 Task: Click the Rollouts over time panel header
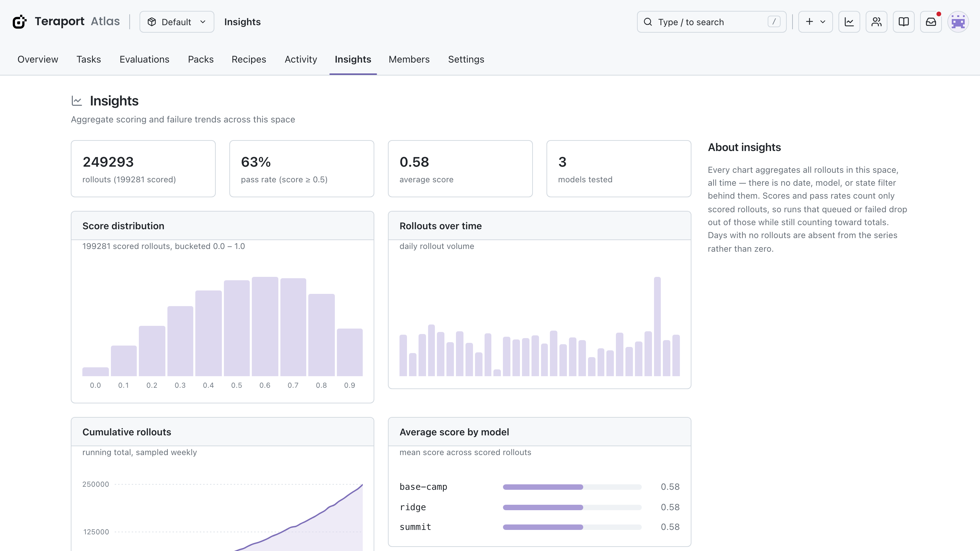pos(539,226)
